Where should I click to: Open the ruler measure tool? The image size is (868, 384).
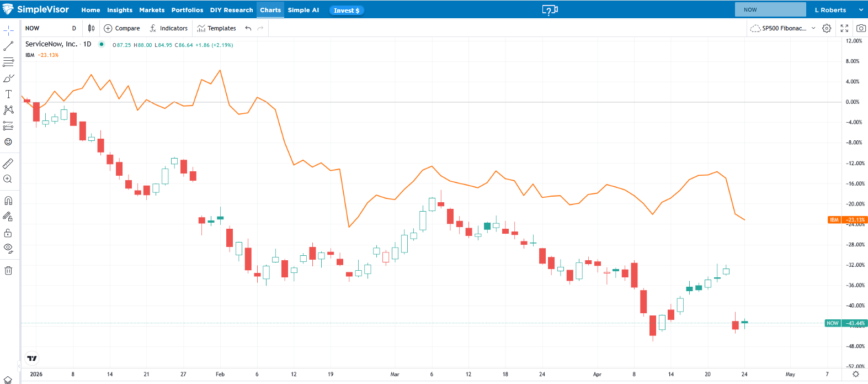(x=8, y=164)
